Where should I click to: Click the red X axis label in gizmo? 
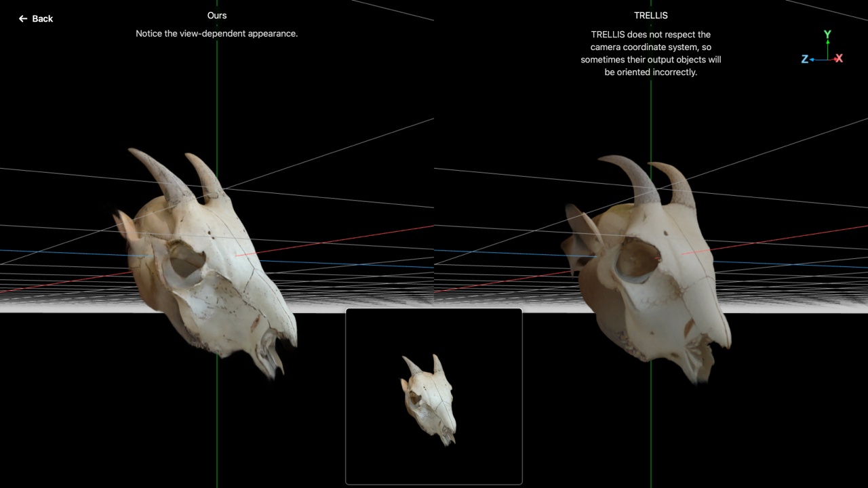click(x=839, y=59)
